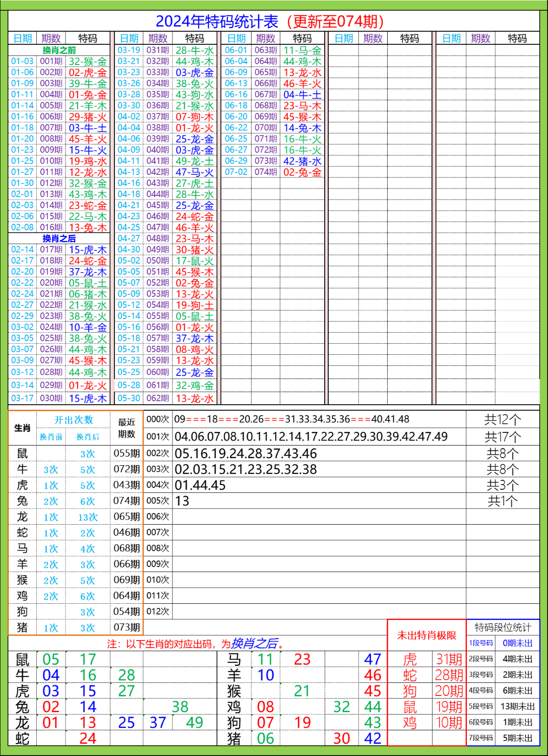
Task: Select the 13期未出 cell
Action: point(517,707)
